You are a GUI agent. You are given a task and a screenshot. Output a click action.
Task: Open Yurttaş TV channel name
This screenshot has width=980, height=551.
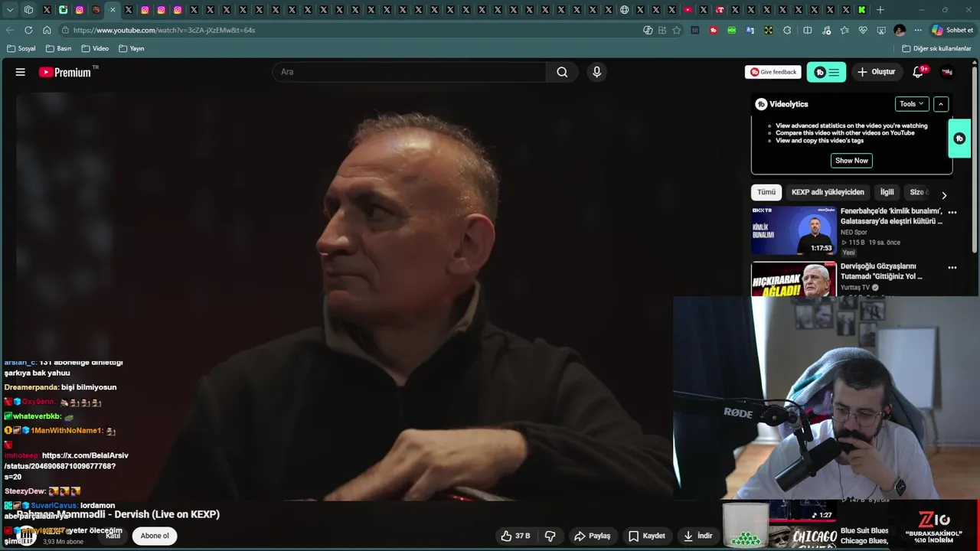855,288
